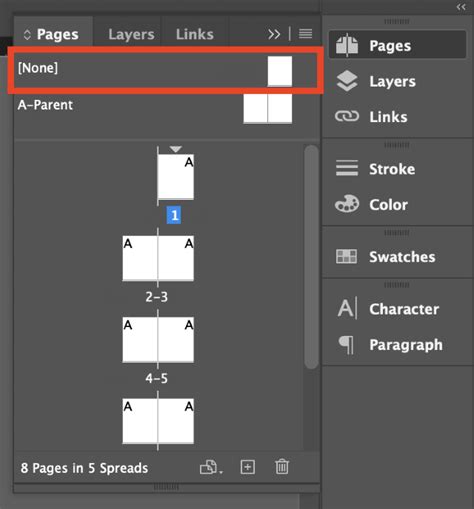The width and height of the screenshot is (474, 509).
Task: Click the A-Parent spread thumbnail
Action: click(268, 109)
